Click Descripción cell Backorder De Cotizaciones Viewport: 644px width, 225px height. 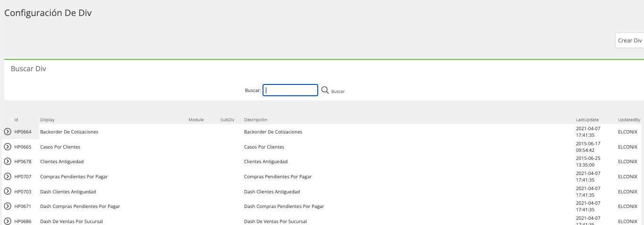[x=273, y=132]
